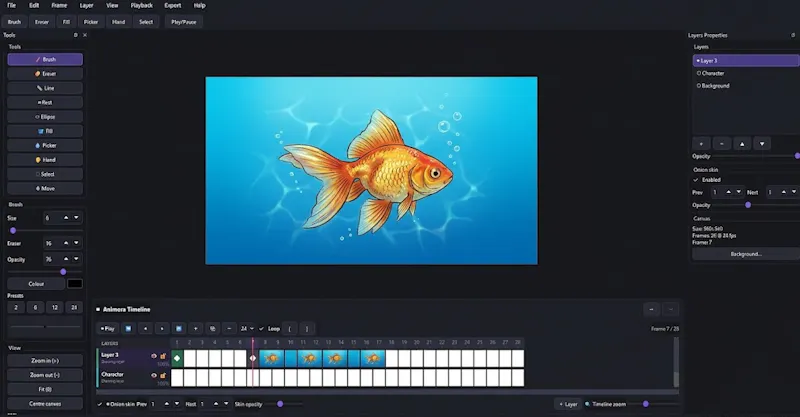Decrease Next value in timeline footer
Viewport: 800px width, 417px height.
(x=226, y=404)
